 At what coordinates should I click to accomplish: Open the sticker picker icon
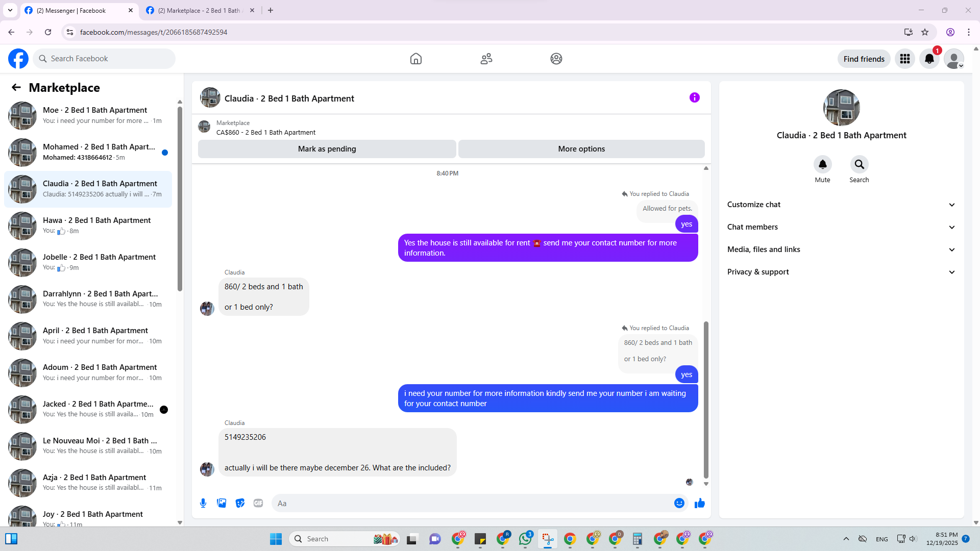(240, 503)
